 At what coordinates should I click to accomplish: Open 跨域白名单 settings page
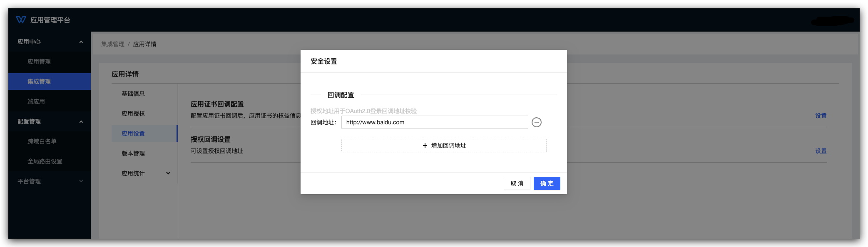point(42,141)
